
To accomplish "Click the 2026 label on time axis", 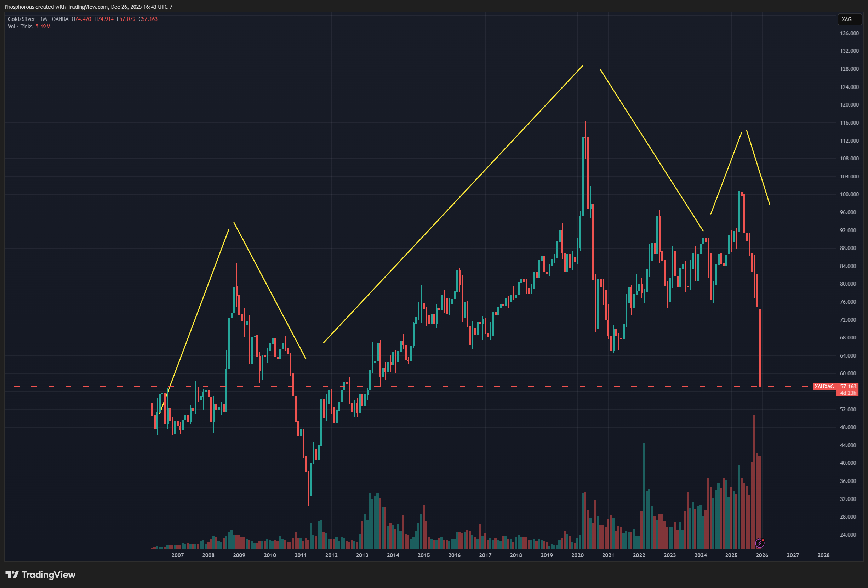I will click(762, 555).
